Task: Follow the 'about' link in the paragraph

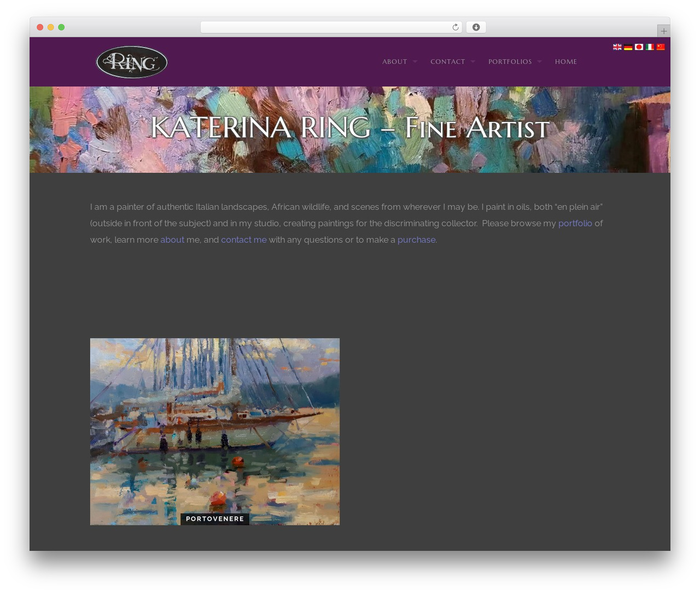Action: pyautogui.click(x=172, y=240)
